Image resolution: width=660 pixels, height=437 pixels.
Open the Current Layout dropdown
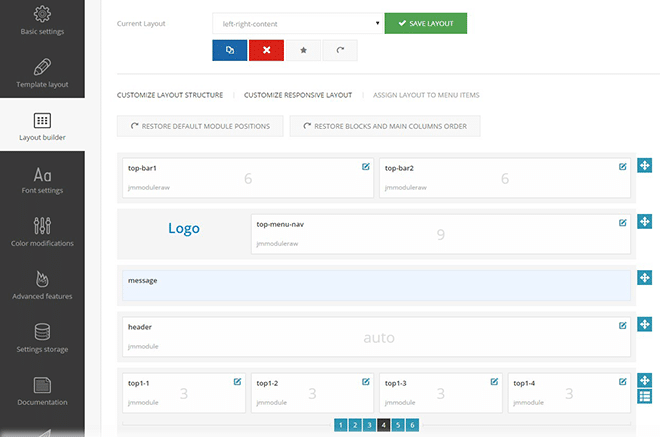click(x=298, y=23)
